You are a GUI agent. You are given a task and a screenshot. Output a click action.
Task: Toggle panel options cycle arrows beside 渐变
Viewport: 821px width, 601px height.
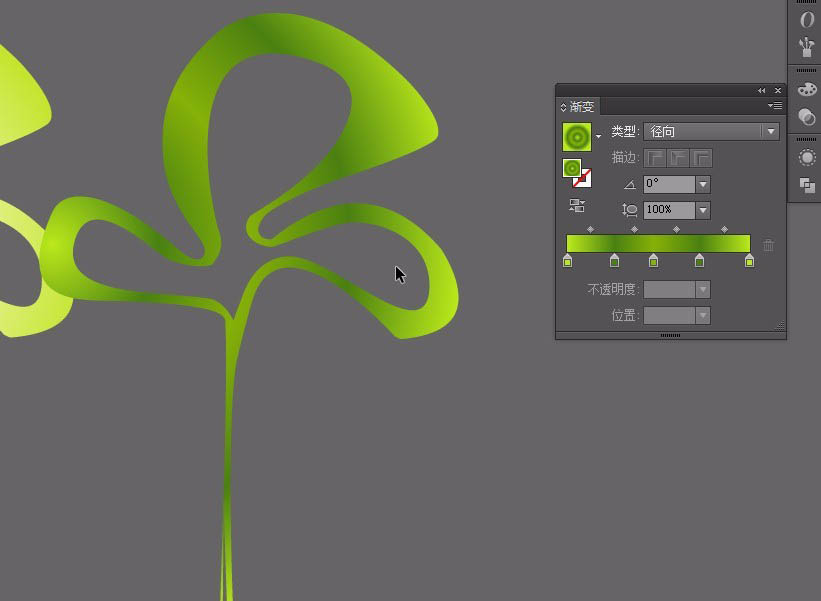(x=563, y=107)
